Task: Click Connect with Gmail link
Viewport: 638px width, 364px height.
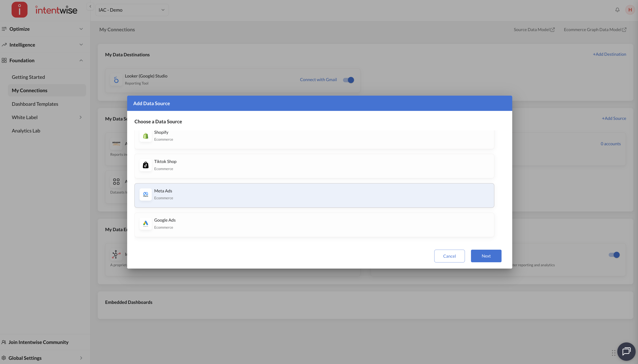Action: tap(318, 80)
